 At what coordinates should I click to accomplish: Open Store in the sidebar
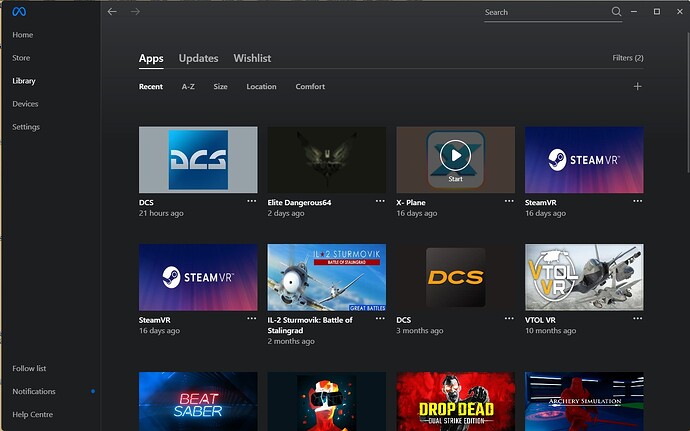[21, 58]
